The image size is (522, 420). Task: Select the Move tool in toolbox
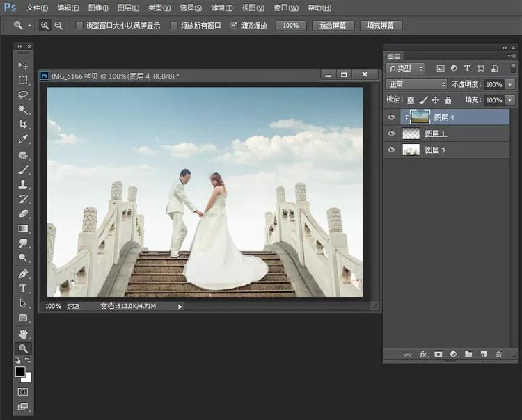point(23,65)
